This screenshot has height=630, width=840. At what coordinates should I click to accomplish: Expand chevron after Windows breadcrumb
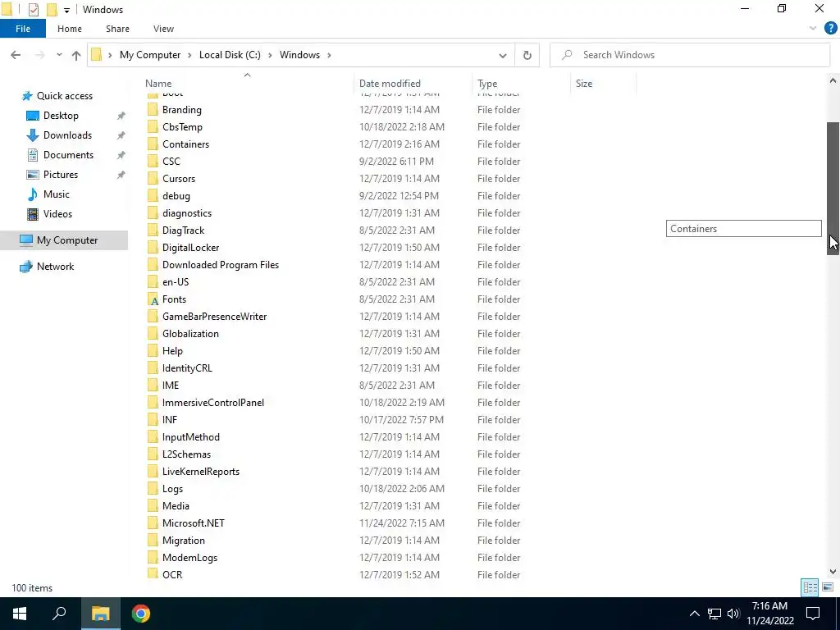329,55
